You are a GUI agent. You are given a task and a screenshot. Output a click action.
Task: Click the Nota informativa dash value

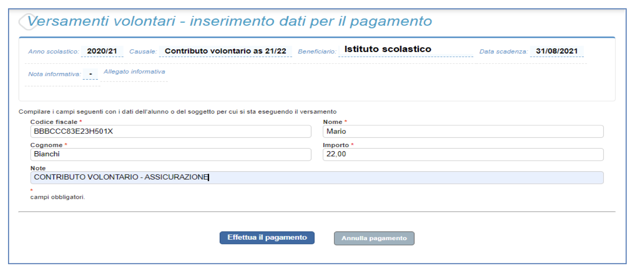point(90,74)
